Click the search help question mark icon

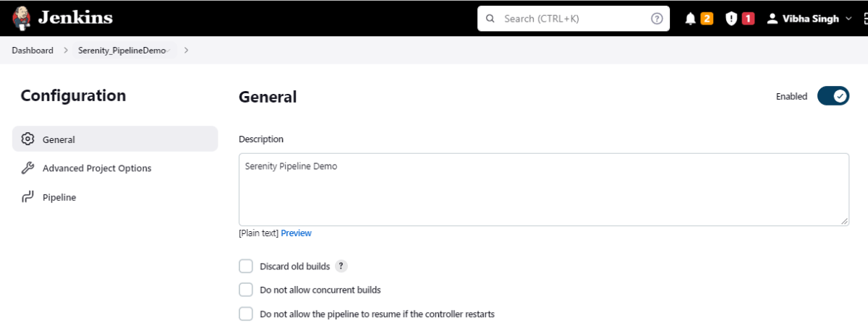657,19
